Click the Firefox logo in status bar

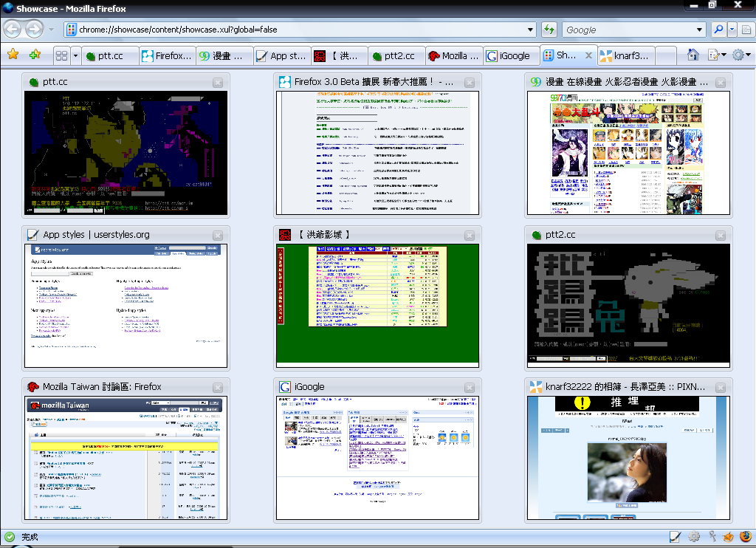coord(745,537)
